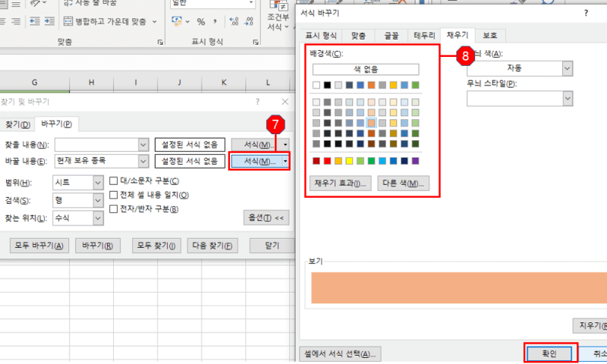Screen dimensions: 607x364
Task: Apply the accounting number format icon
Action: pyautogui.click(x=177, y=21)
